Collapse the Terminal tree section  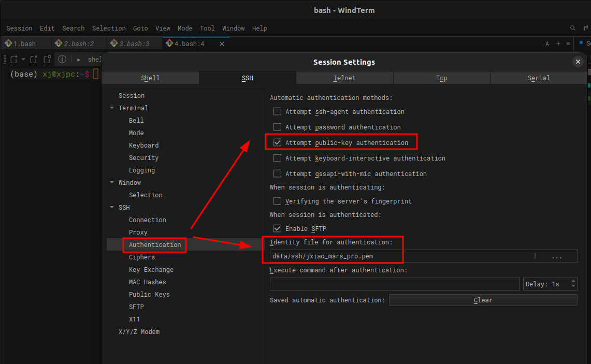click(x=112, y=108)
